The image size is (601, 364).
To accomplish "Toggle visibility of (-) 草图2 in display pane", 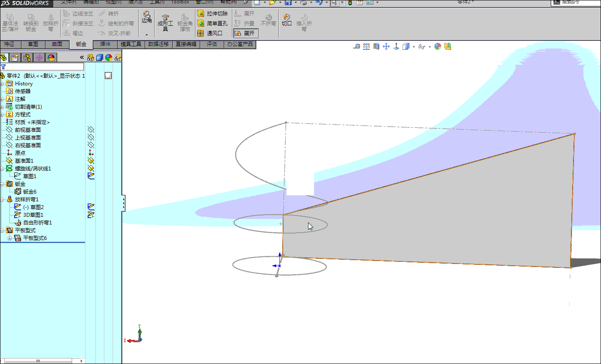I will [91, 207].
